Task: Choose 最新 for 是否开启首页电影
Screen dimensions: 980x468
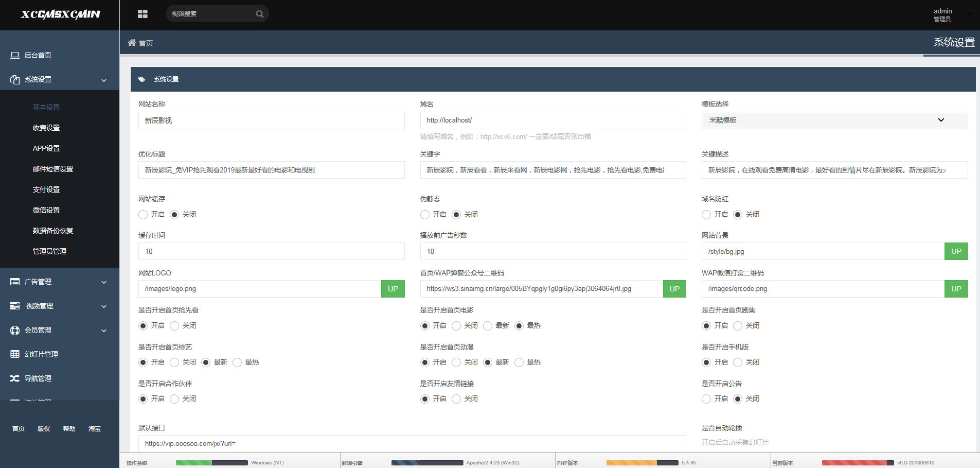Action: 487,325
